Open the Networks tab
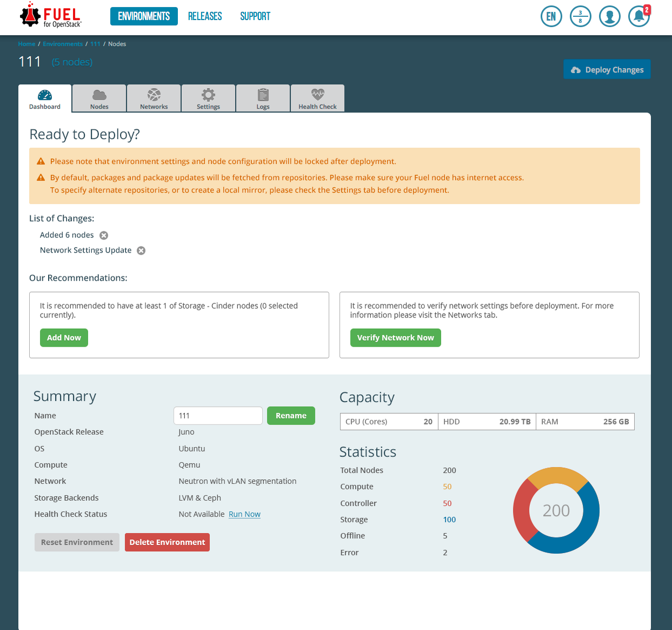Screen dimensions: 672x630 tap(154, 98)
